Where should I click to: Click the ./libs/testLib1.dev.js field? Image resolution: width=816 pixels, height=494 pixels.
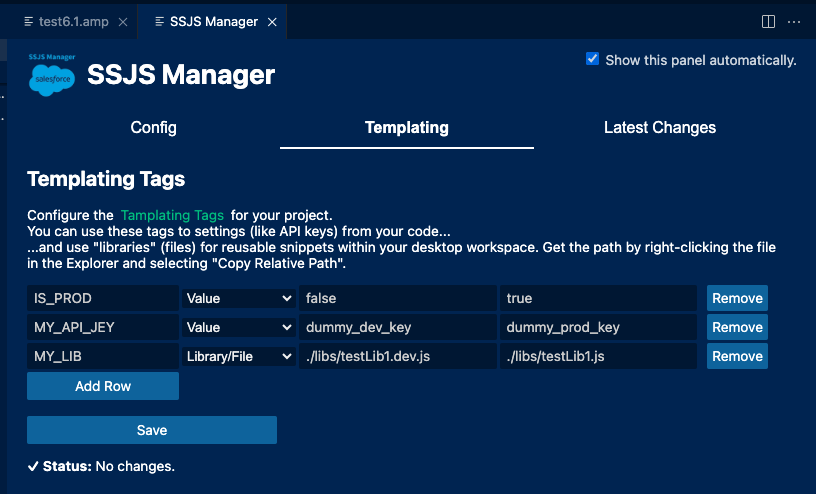(398, 357)
